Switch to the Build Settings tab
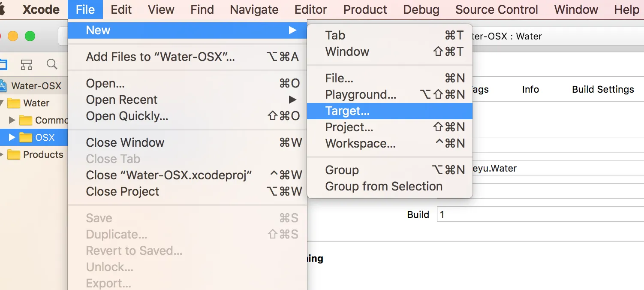The image size is (644, 290). [603, 90]
